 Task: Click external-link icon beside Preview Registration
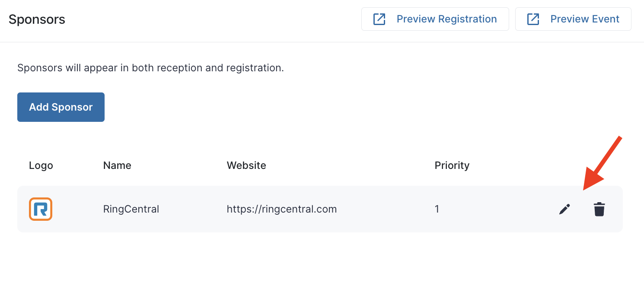(x=379, y=19)
